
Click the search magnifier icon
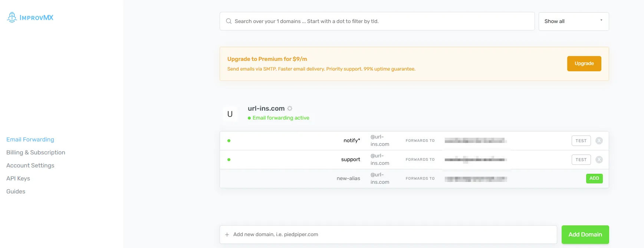click(229, 21)
